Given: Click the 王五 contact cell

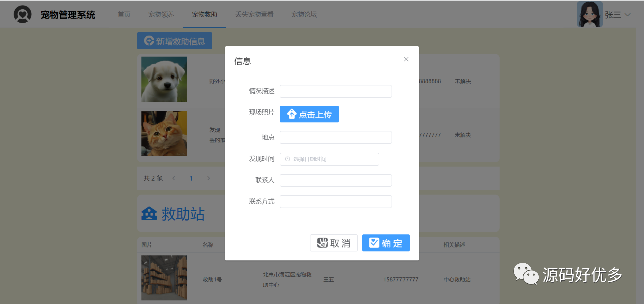Looking at the screenshot, I should (x=329, y=279).
